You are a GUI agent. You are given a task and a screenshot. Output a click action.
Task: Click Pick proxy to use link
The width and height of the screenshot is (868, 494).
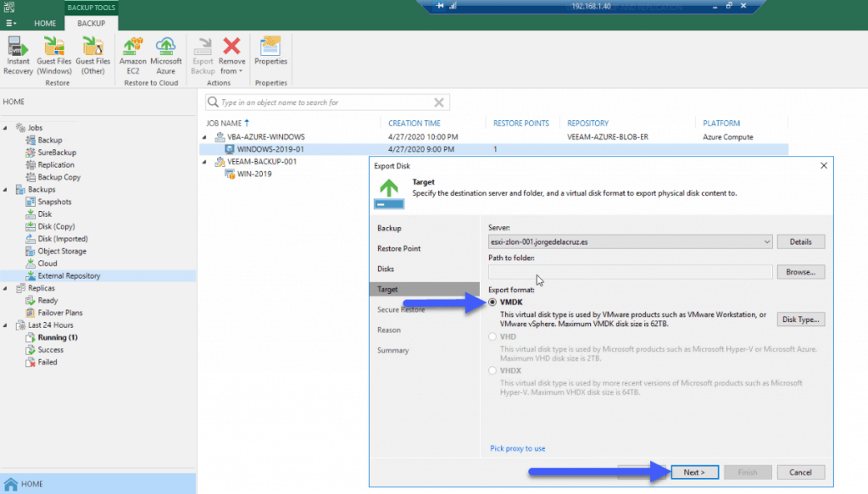[x=518, y=448]
